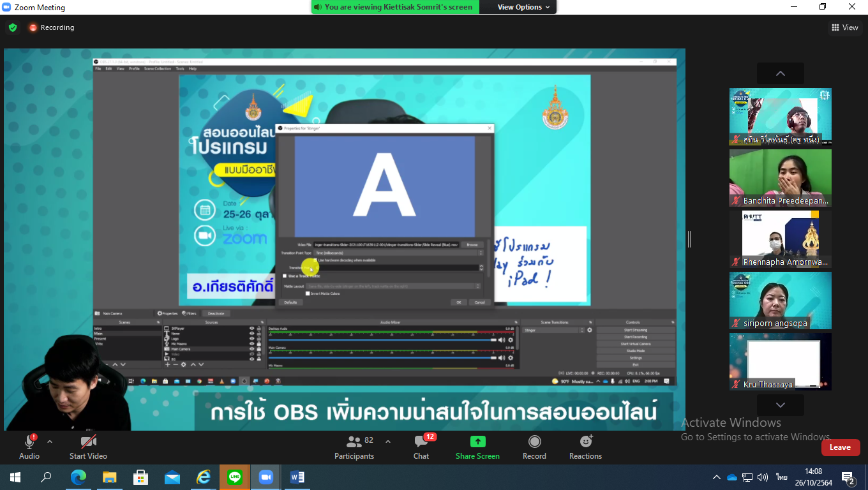
Task: Click Main Camera volume slider in OBS
Action: tap(382, 358)
